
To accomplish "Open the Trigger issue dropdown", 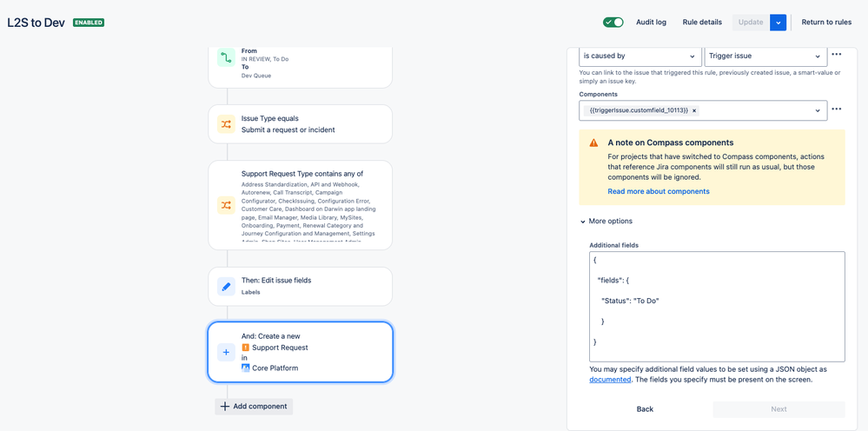I will click(765, 56).
